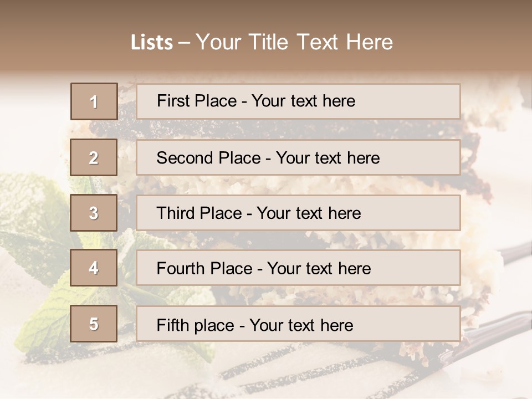532x399 pixels.
Task: Select the "Fourth Place" text box
Action: tap(298, 268)
